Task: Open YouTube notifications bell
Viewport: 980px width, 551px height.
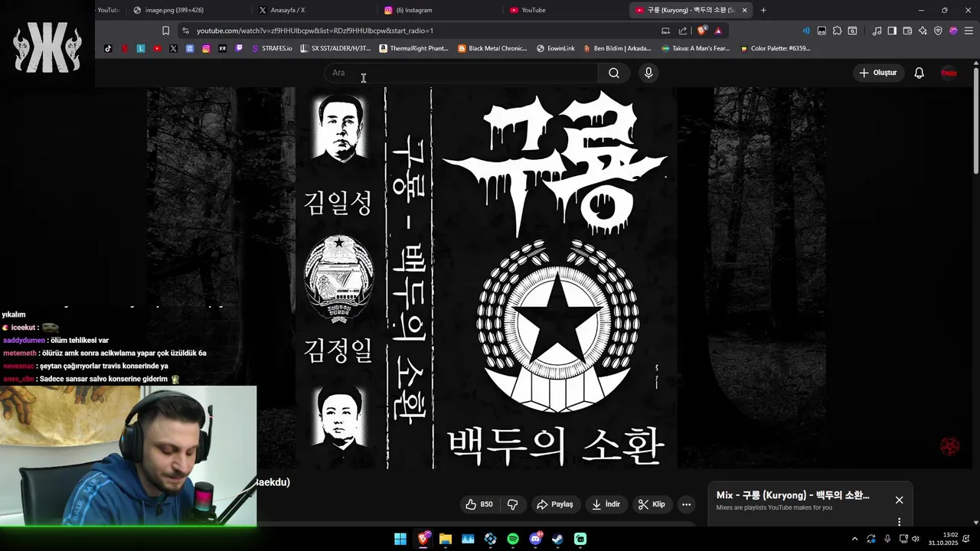Action: pyautogui.click(x=919, y=73)
